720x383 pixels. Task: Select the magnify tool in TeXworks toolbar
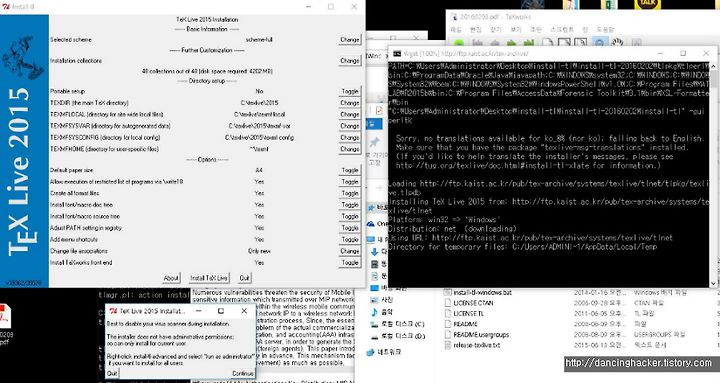coord(599,42)
